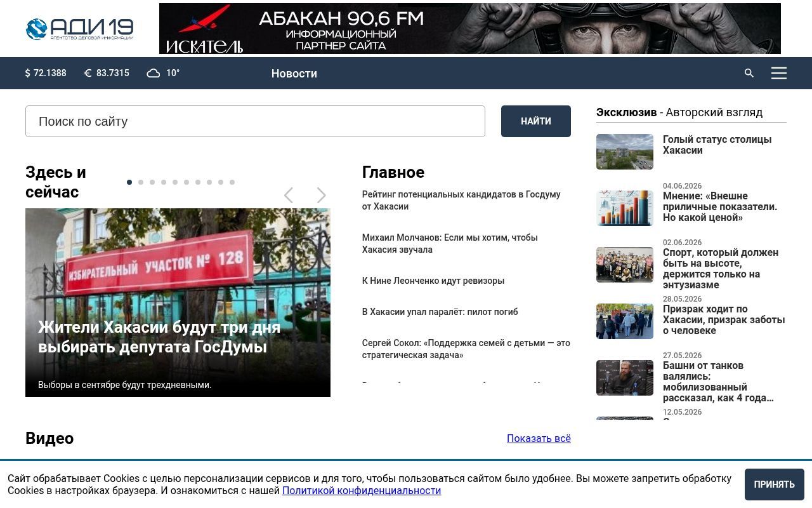812x508 pixels.
Task: Open article Спорт, который должен быть на высоте
Action: (721, 269)
